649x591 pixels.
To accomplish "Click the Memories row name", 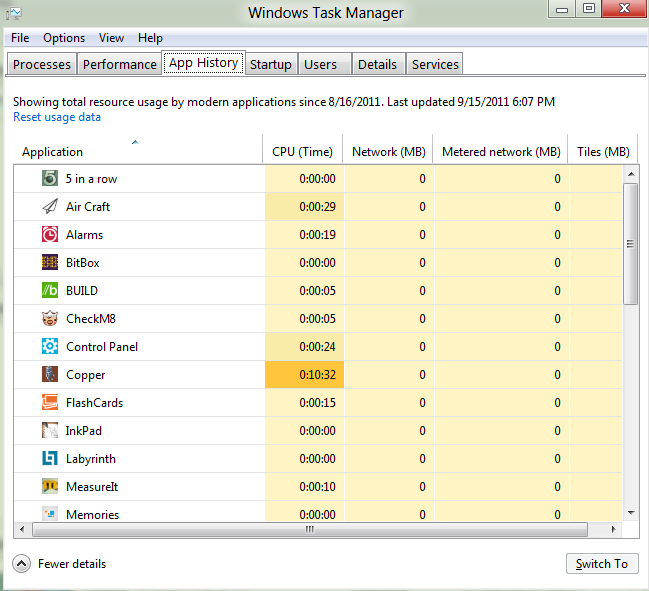I will [92, 514].
